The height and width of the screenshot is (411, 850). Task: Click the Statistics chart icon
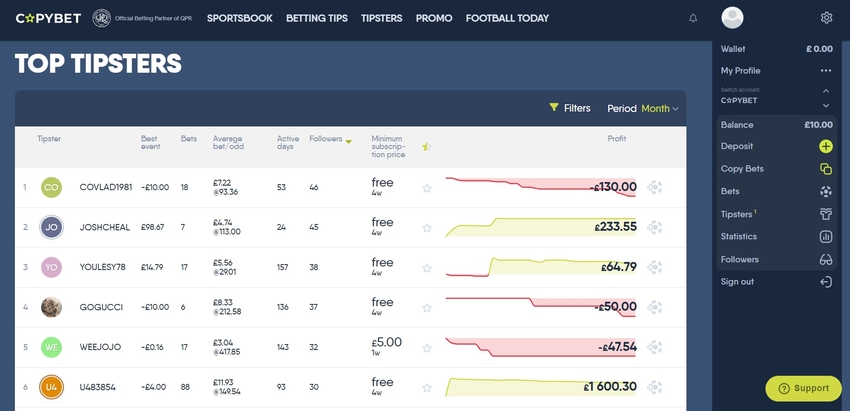[x=826, y=236]
